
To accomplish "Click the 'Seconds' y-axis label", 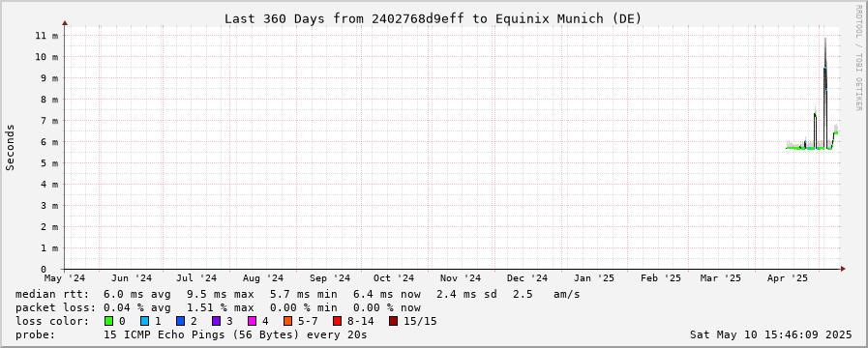I will tap(11, 147).
